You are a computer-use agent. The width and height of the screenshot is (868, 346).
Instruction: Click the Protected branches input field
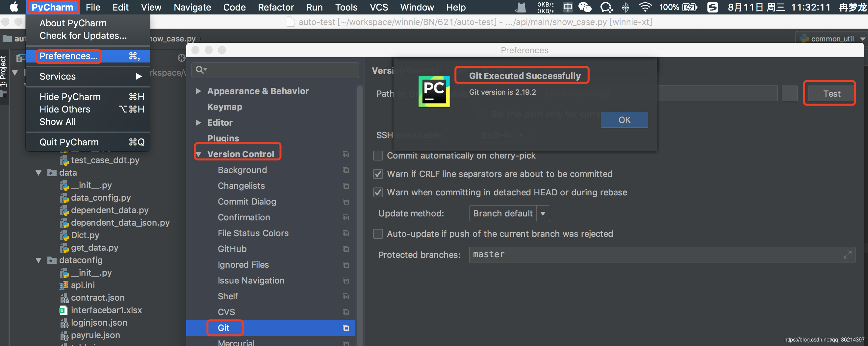pos(662,255)
